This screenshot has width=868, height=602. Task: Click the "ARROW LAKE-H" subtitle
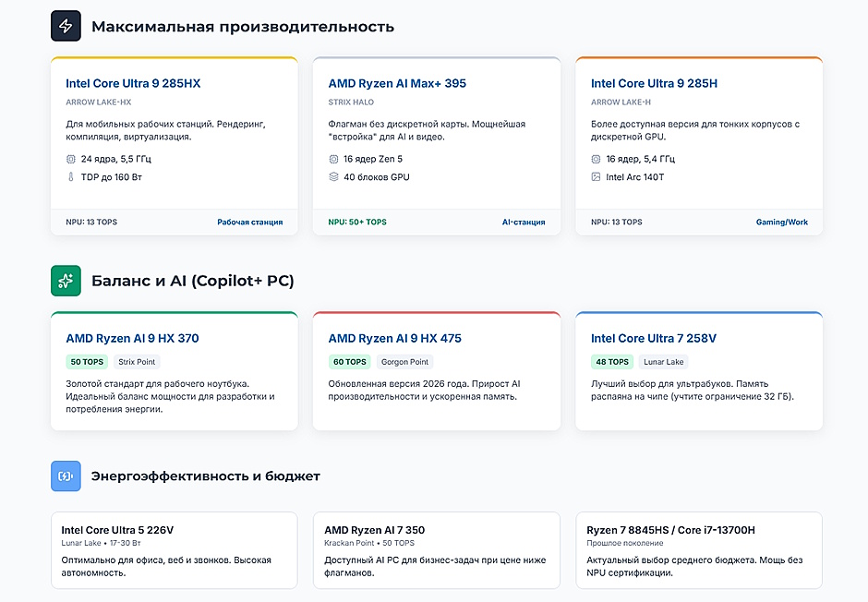click(x=621, y=102)
